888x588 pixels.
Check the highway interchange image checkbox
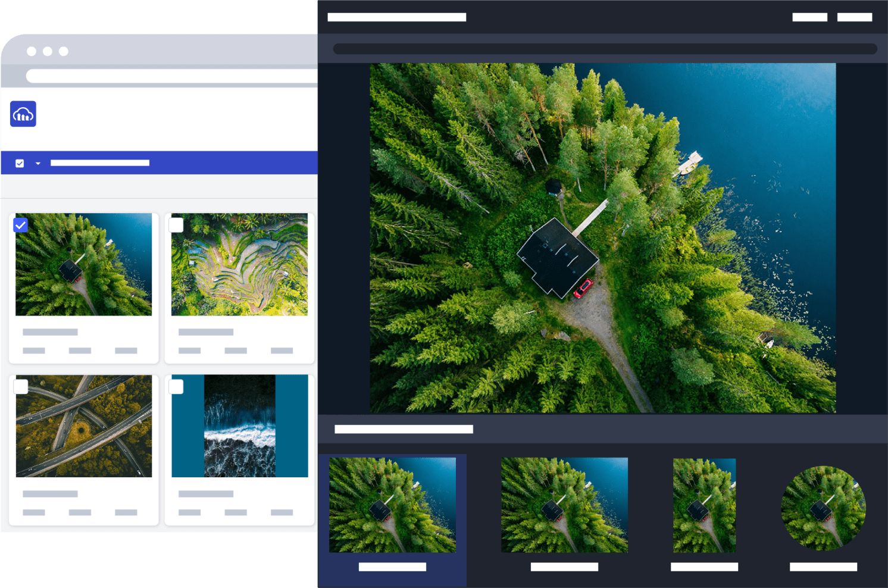click(x=21, y=387)
